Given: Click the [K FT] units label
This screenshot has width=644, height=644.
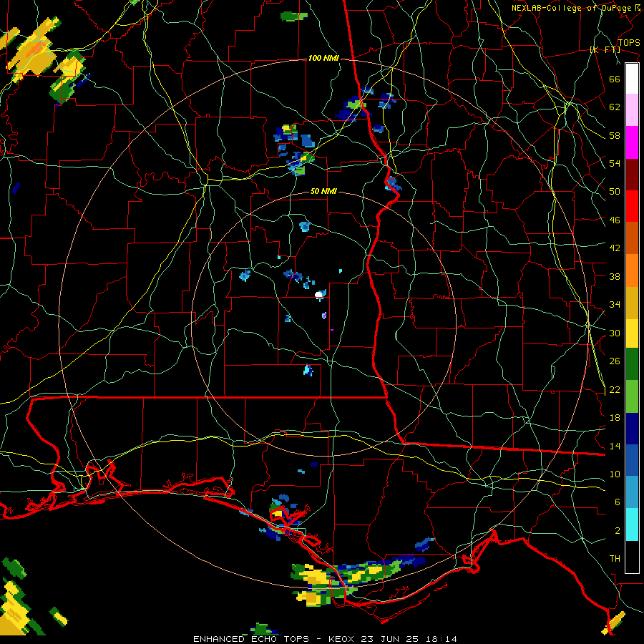Looking at the screenshot, I should pyautogui.click(x=605, y=50).
